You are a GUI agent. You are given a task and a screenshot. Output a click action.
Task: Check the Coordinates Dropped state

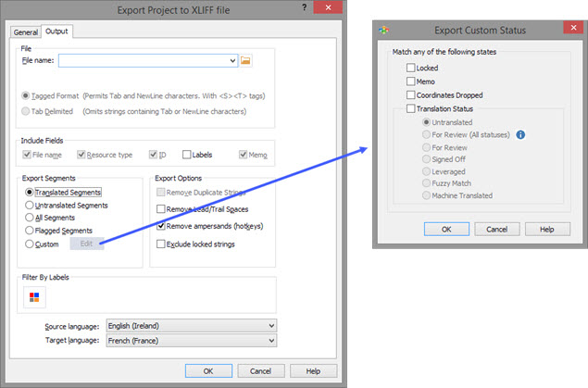pos(410,94)
